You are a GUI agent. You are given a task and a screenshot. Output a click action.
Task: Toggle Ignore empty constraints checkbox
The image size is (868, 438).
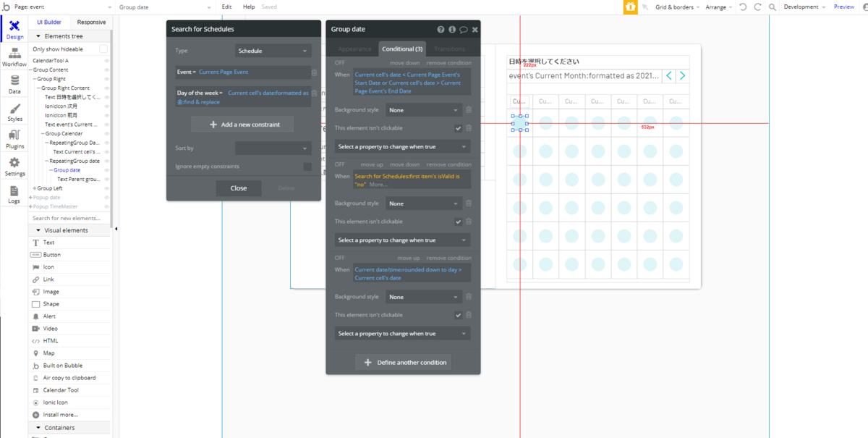[307, 167]
